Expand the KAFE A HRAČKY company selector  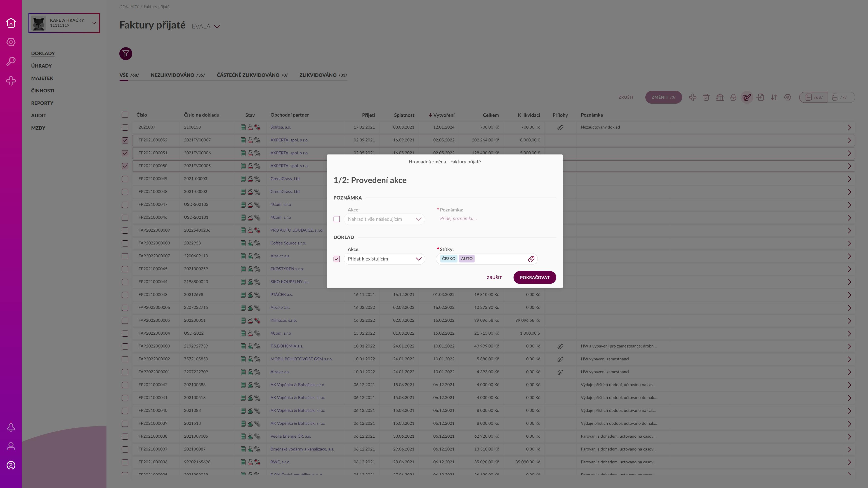[94, 23]
